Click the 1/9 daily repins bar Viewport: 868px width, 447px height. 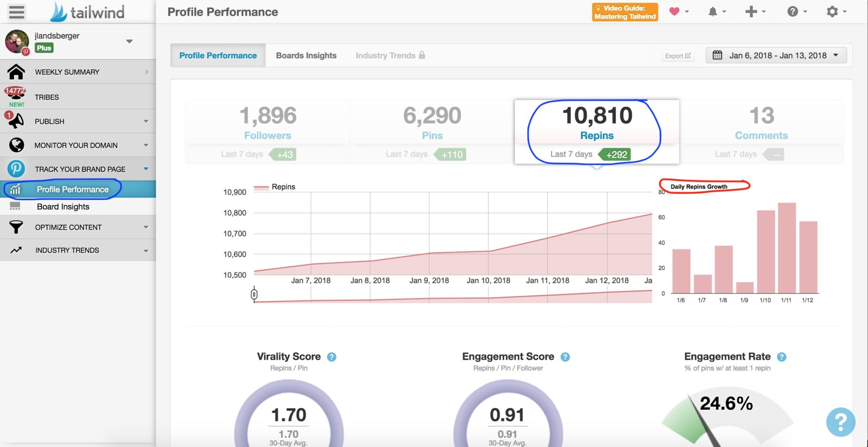point(744,287)
